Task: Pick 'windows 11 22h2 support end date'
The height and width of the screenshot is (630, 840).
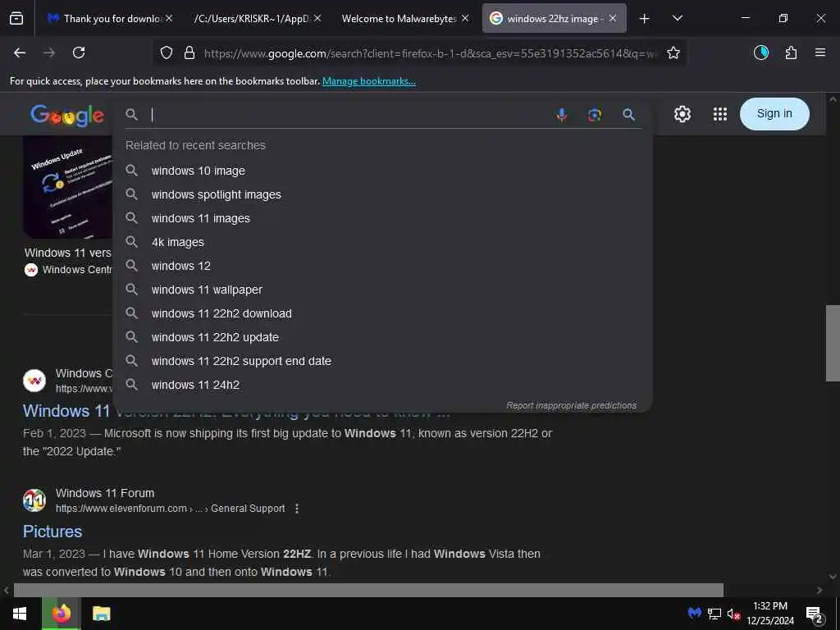Action: 382,361
